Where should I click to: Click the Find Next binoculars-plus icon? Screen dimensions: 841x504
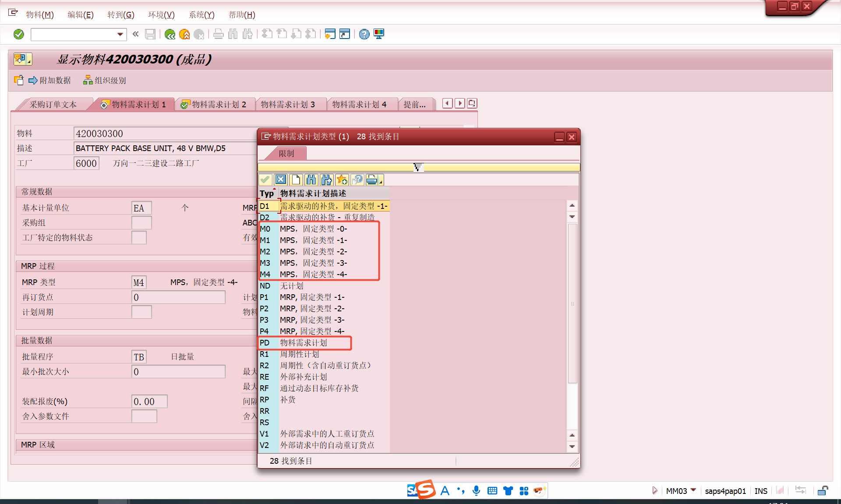[327, 180]
